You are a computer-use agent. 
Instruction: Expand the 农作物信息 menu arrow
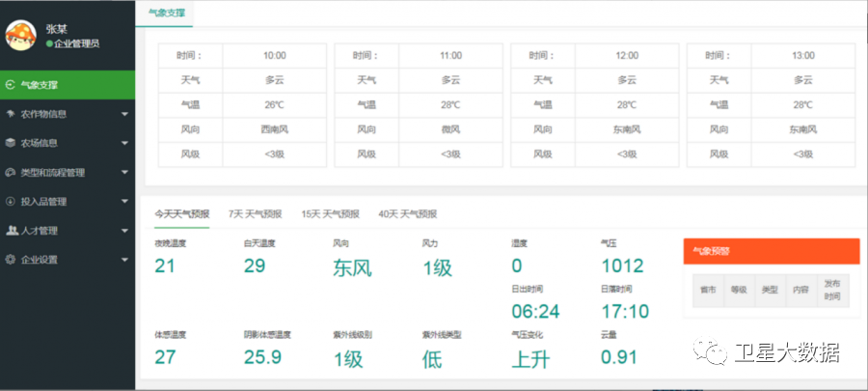pyautogui.click(x=124, y=115)
